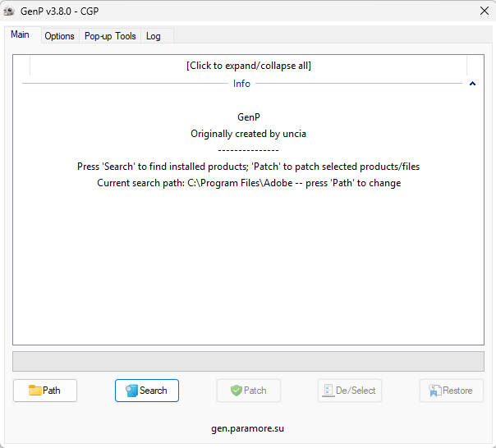Switch to the Log tab
This screenshot has width=496, height=448.
click(x=154, y=36)
